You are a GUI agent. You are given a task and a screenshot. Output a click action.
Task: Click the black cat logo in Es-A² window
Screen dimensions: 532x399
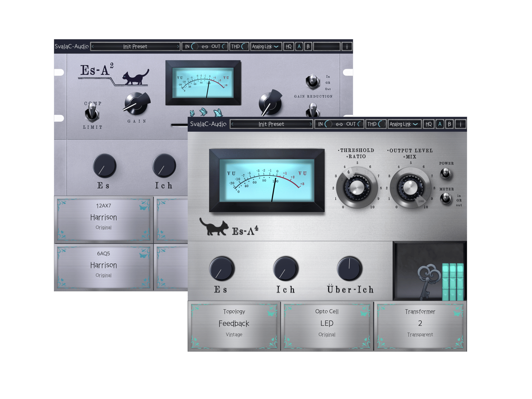point(135,77)
